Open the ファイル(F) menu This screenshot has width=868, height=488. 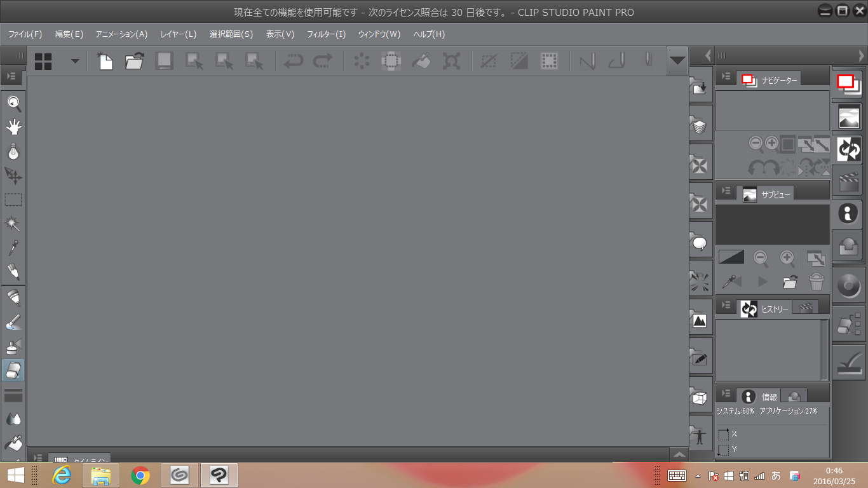[x=25, y=34]
